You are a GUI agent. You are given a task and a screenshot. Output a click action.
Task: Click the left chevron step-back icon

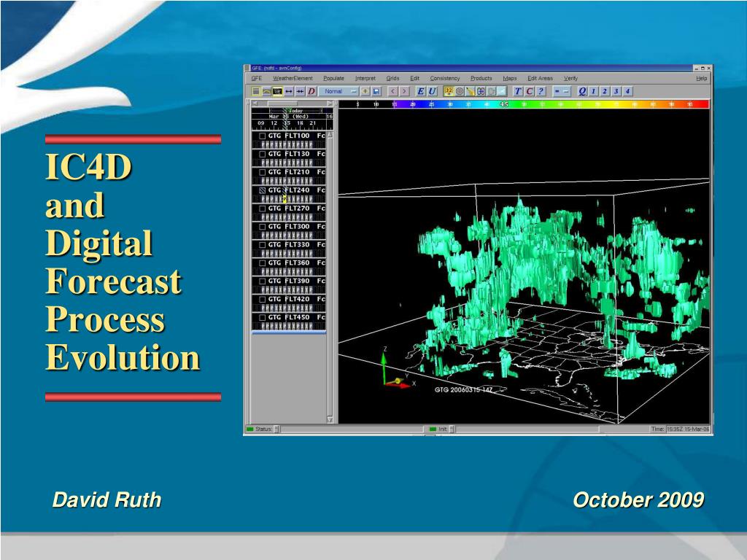392,91
